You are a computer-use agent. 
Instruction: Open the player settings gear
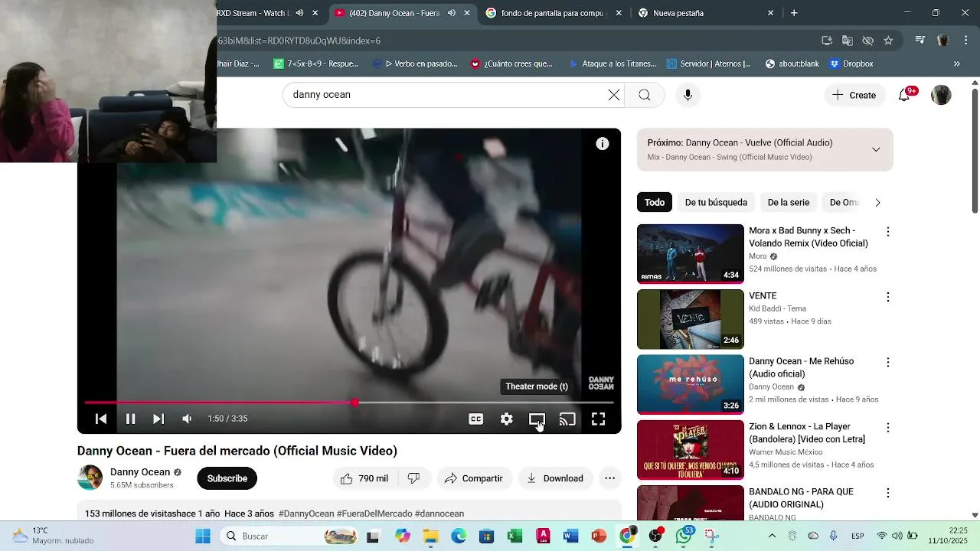coord(507,419)
